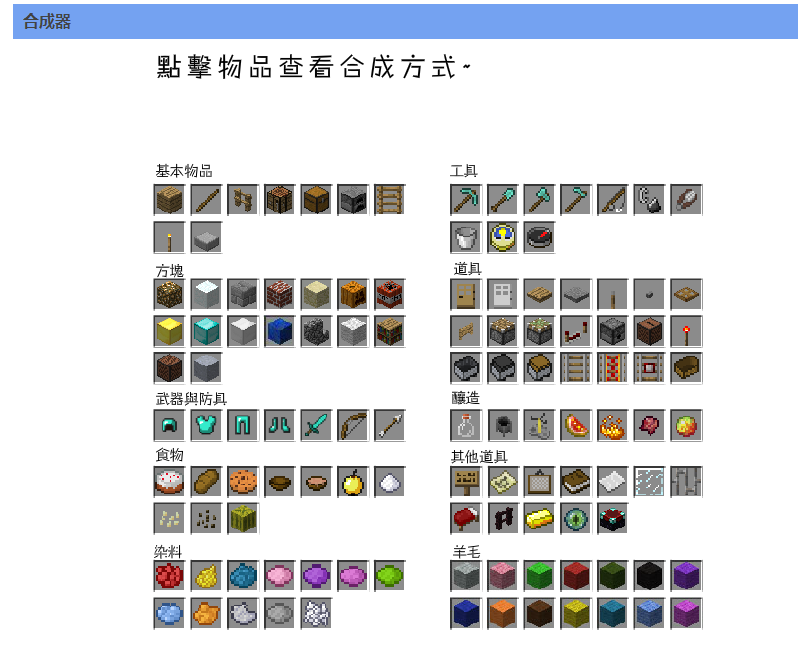
Task: Select the powered rail icon
Action: click(613, 368)
